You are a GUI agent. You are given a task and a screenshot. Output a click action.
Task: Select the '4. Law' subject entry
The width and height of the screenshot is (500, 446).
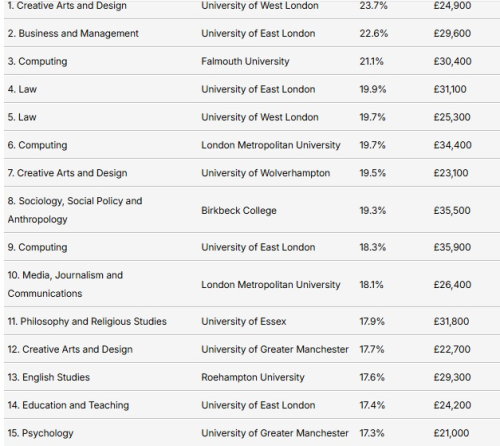pyautogui.click(x=22, y=89)
